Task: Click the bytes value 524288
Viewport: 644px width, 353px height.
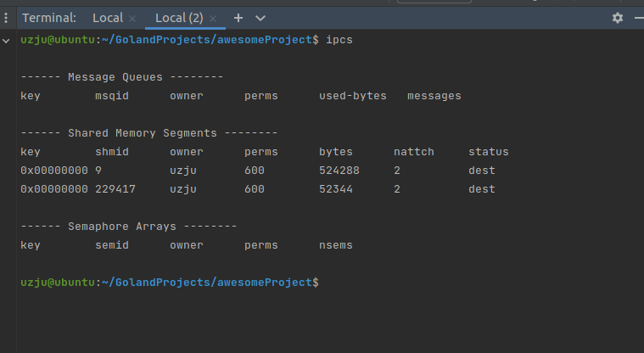Action: pyautogui.click(x=339, y=171)
